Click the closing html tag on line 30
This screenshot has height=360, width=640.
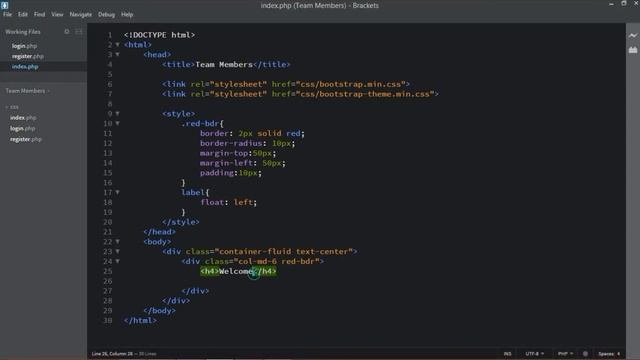tap(140, 320)
